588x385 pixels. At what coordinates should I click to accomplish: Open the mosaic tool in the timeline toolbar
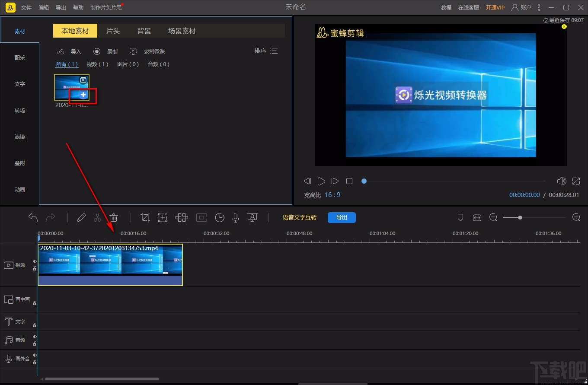coord(182,218)
